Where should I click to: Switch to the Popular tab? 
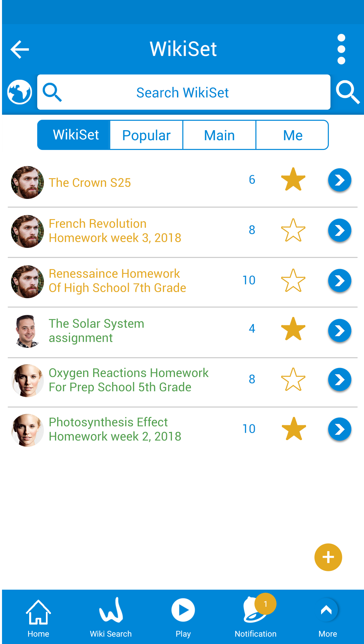pos(146,135)
